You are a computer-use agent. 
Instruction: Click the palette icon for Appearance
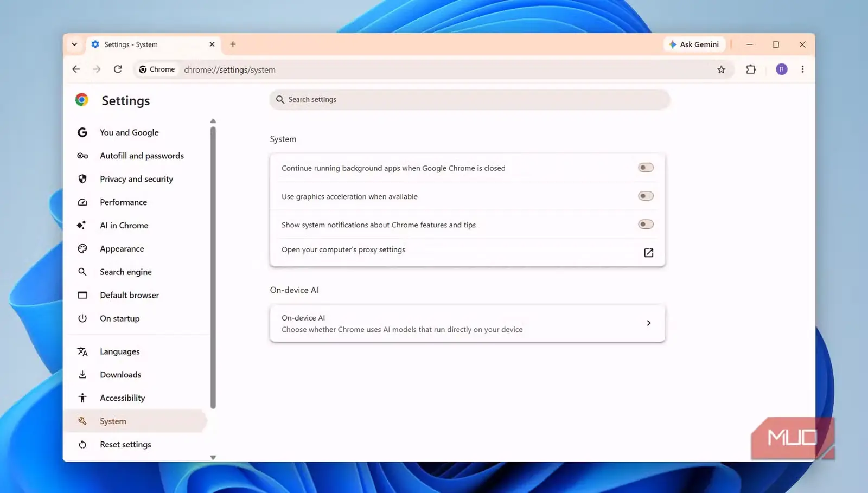point(82,248)
